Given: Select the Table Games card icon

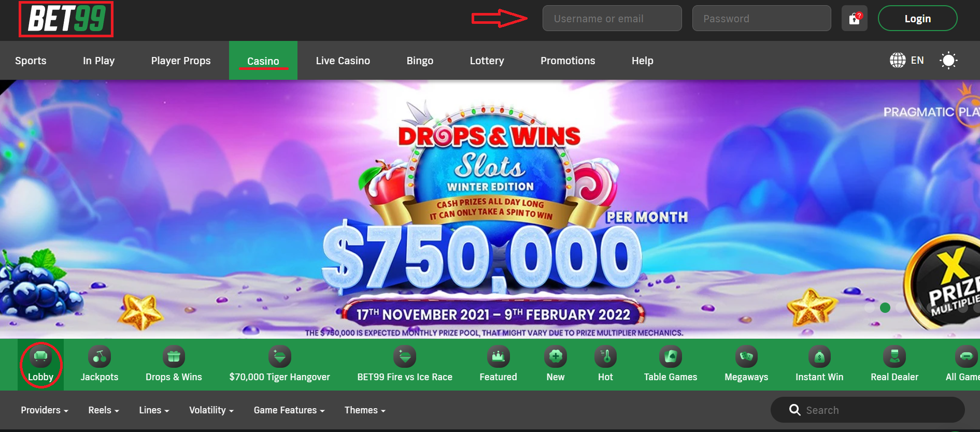Looking at the screenshot, I should click(671, 356).
